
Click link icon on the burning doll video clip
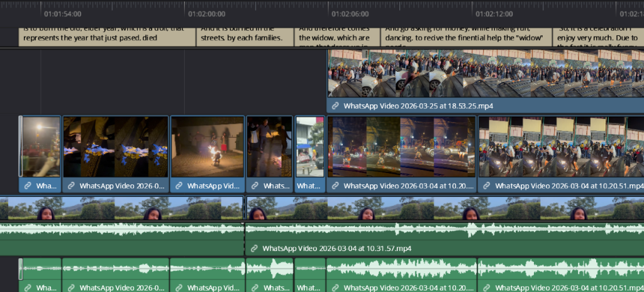(x=179, y=186)
